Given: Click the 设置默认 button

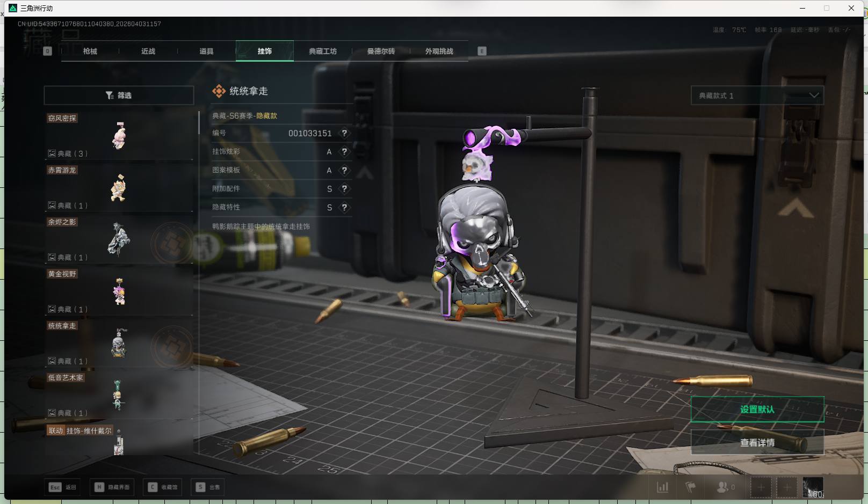Looking at the screenshot, I should 757,410.
